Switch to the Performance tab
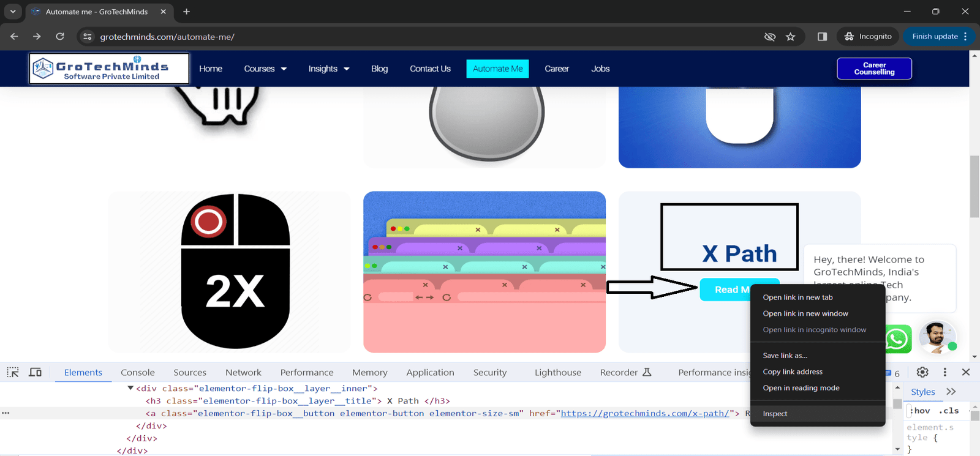The width and height of the screenshot is (980, 456). [307, 372]
